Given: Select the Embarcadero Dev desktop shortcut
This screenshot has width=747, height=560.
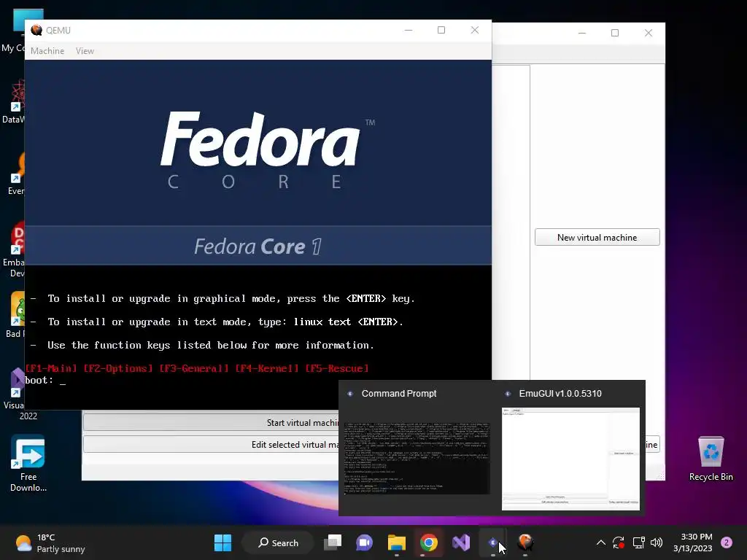Looking at the screenshot, I should tap(15, 249).
